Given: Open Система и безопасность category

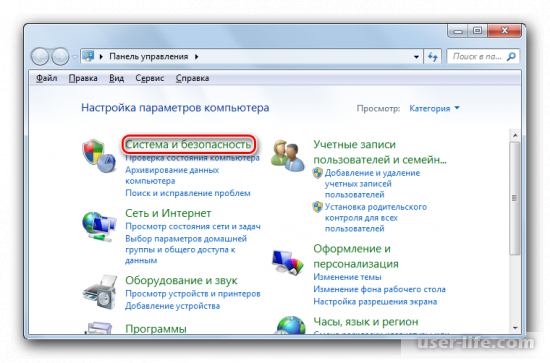Looking at the screenshot, I should 188,144.
